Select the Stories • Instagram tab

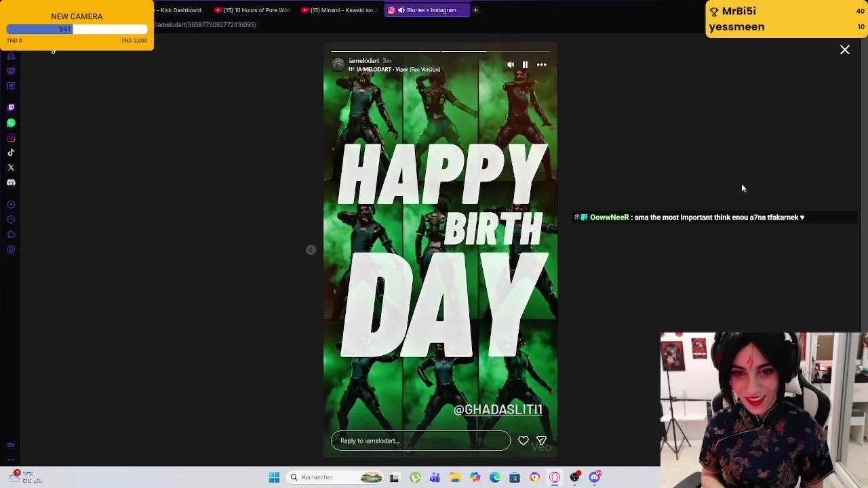click(x=427, y=10)
